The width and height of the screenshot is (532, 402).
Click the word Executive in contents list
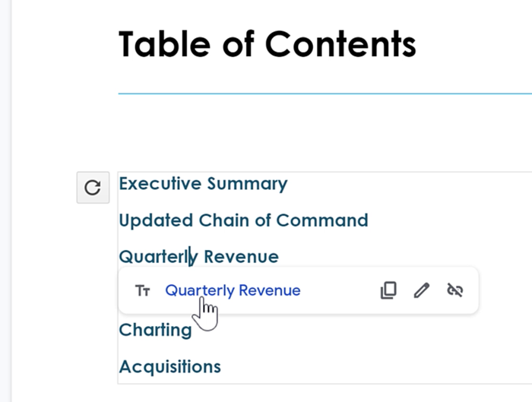(x=160, y=184)
